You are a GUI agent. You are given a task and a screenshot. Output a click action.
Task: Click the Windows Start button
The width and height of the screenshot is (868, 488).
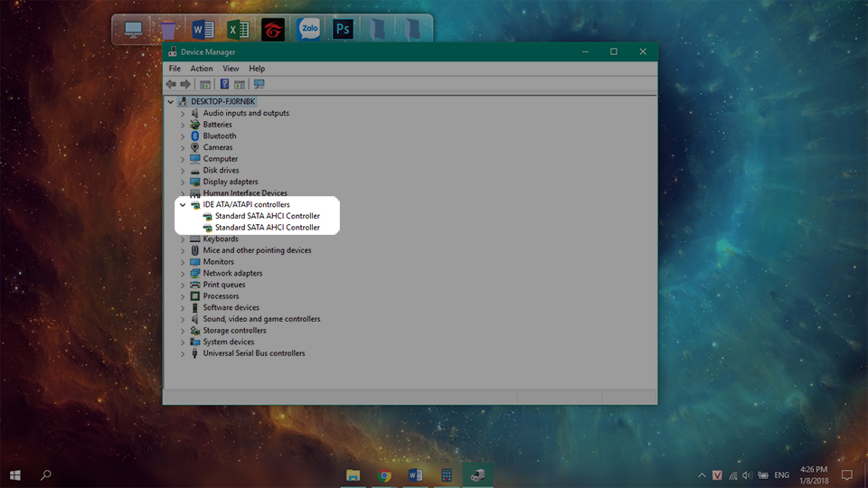[x=15, y=475]
